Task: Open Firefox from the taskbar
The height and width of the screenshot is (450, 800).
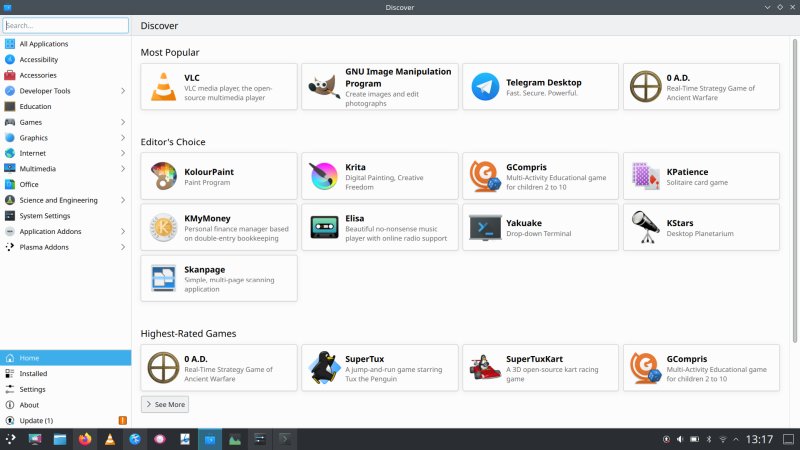Action: pos(84,439)
